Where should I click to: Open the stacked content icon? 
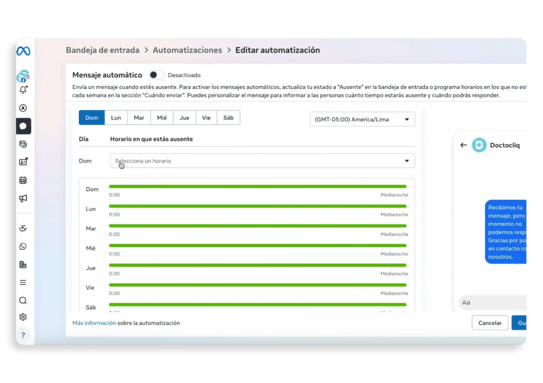(23, 144)
